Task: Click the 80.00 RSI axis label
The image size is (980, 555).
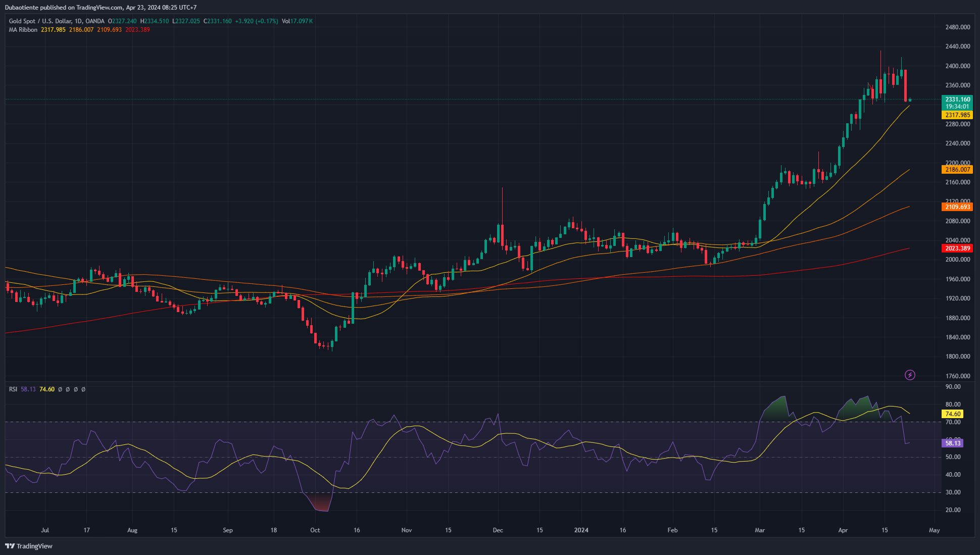Action: click(x=953, y=405)
